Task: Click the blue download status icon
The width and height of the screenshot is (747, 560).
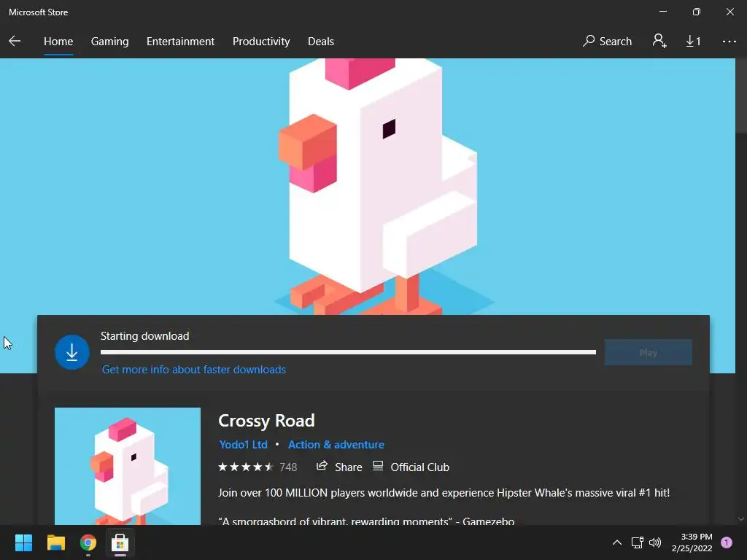Action: tap(72, 352)
